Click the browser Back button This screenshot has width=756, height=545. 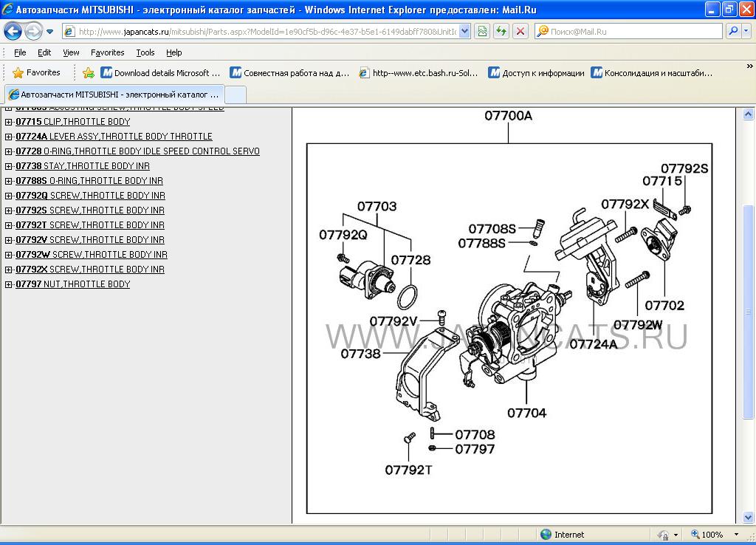[13, 31]
